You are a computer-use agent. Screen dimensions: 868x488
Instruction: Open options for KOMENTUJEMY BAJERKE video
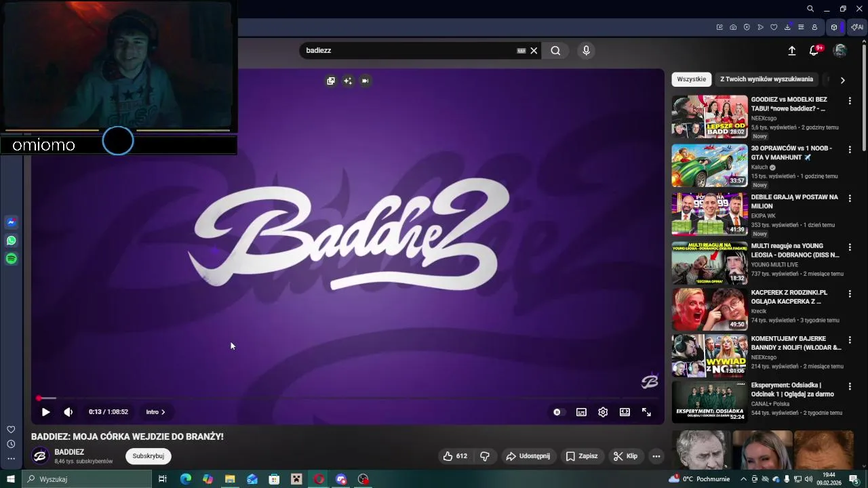850,340
